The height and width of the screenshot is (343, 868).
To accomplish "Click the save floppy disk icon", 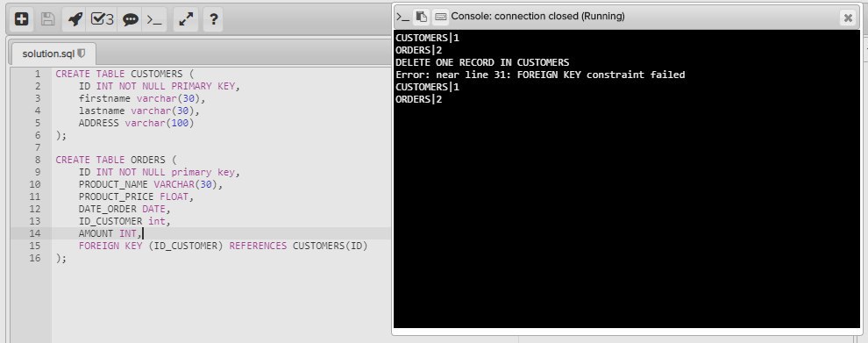I will (x=47, y=19).
